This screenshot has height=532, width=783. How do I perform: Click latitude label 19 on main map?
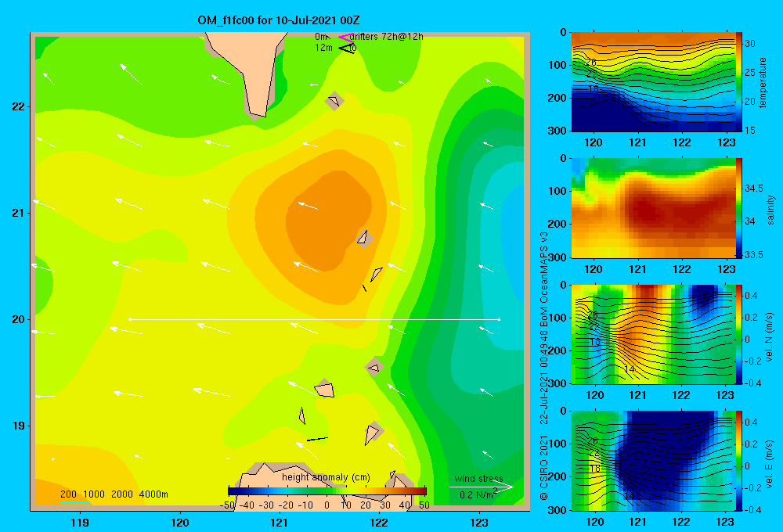[x=19, y=426]
